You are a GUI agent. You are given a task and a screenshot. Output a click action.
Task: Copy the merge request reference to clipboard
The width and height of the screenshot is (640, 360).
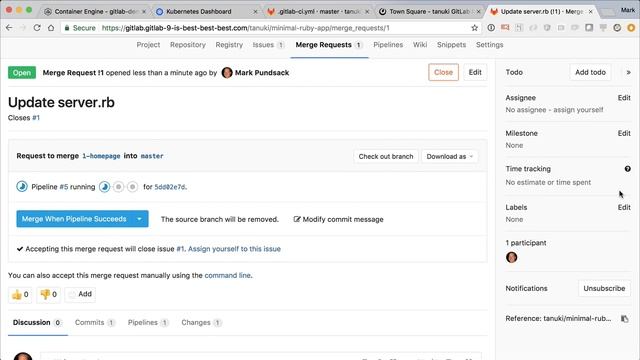tap(624, 319)
